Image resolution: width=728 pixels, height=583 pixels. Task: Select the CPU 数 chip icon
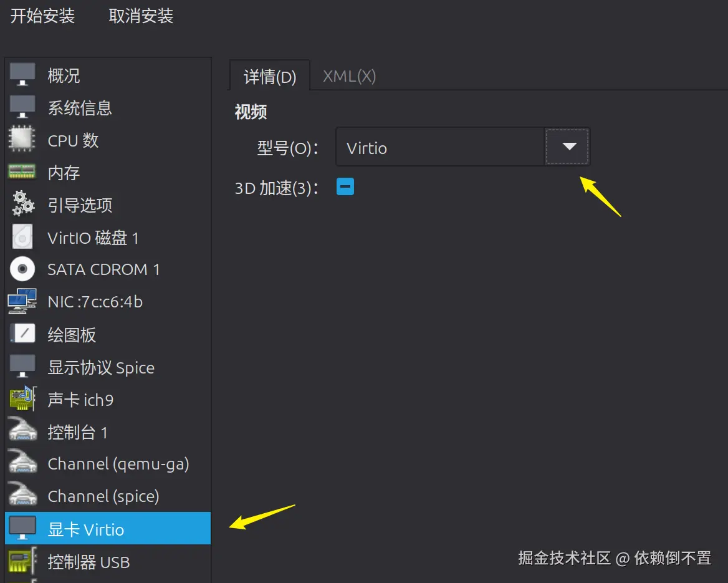22,139
